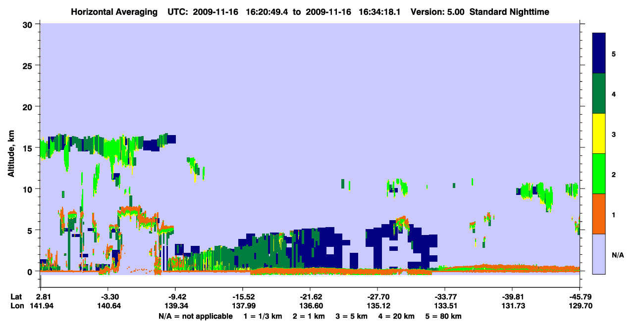The height and width of the screenshot is (330, 644).
Task: Click latitude value -3.30
Action: pyautogui.click(x=107, y=297)
